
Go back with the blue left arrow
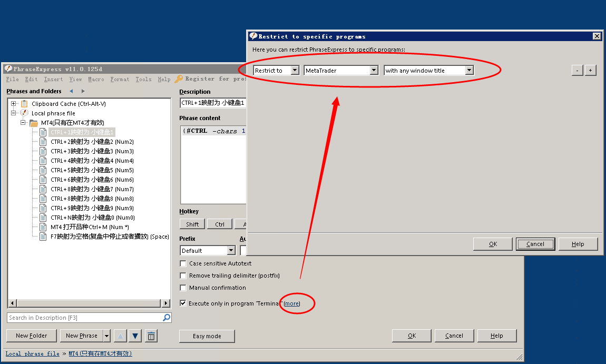click(71, 91)
